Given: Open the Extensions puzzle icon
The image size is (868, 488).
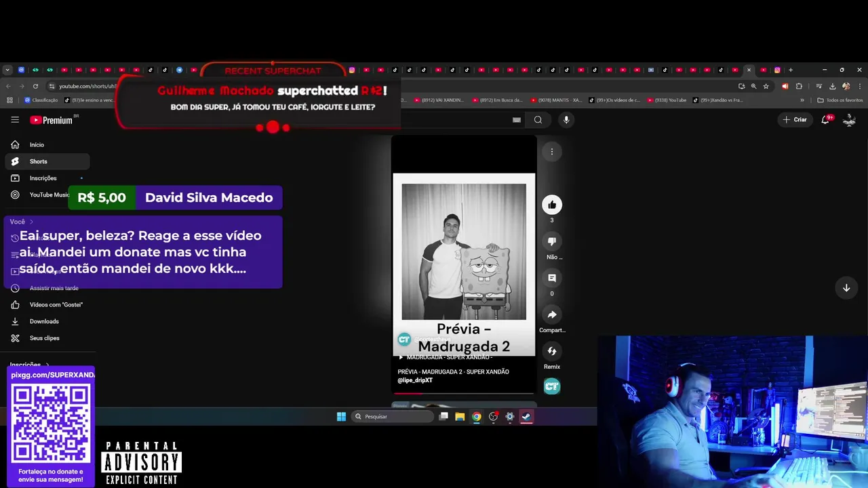Looking at the screenshot, I should click(x=799, y=86).
